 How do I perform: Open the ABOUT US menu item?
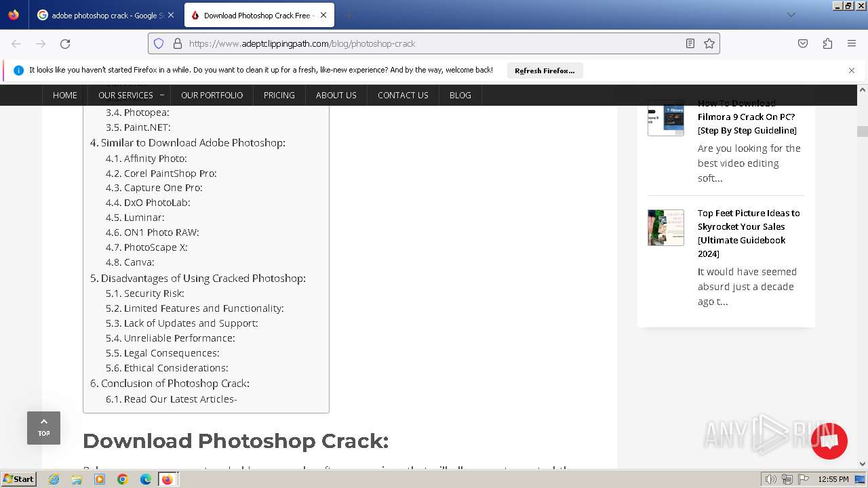(x=336, y=95)
